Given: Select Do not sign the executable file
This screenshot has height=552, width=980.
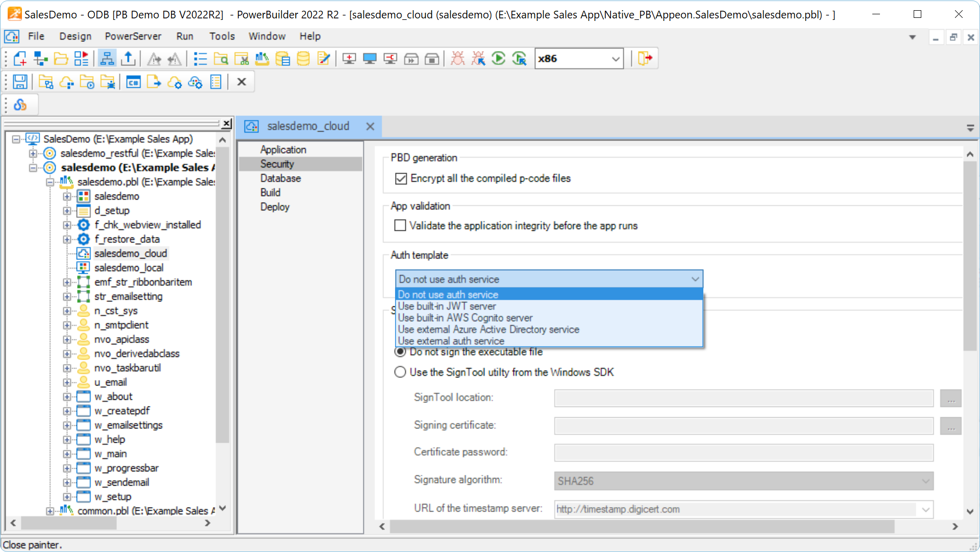Looking at the screenshot, I should pos(401,352).
